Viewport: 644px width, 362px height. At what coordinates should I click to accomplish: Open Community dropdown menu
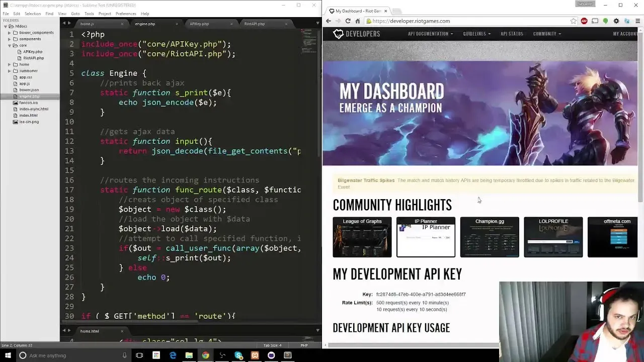(547, 34)
